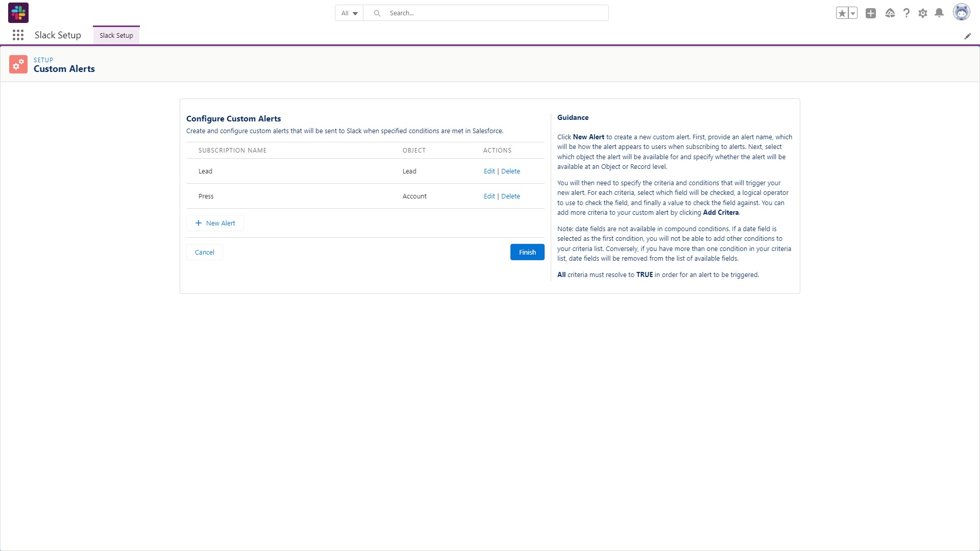Open the Global Actions plus icon

tap(871, 13)
